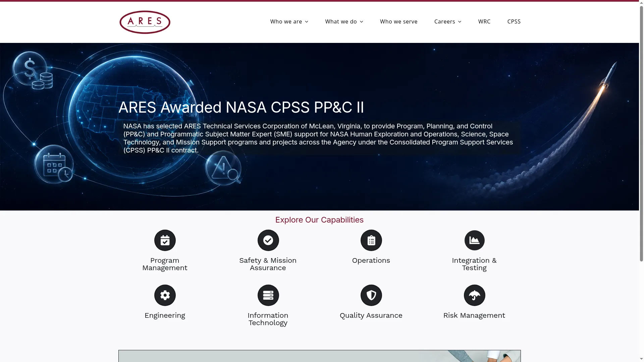Click the scrollbar down arrow
644x362 pixels.
[x=641, y=359]
